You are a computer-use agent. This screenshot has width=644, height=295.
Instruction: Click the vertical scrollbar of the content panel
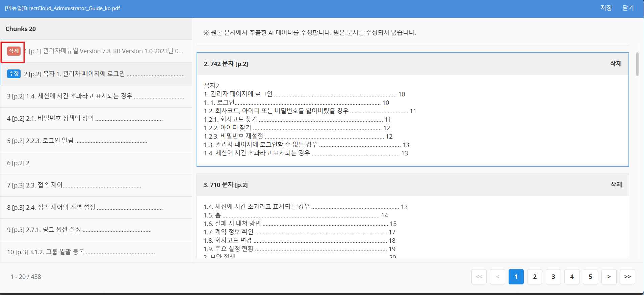[x=637, y=64]
